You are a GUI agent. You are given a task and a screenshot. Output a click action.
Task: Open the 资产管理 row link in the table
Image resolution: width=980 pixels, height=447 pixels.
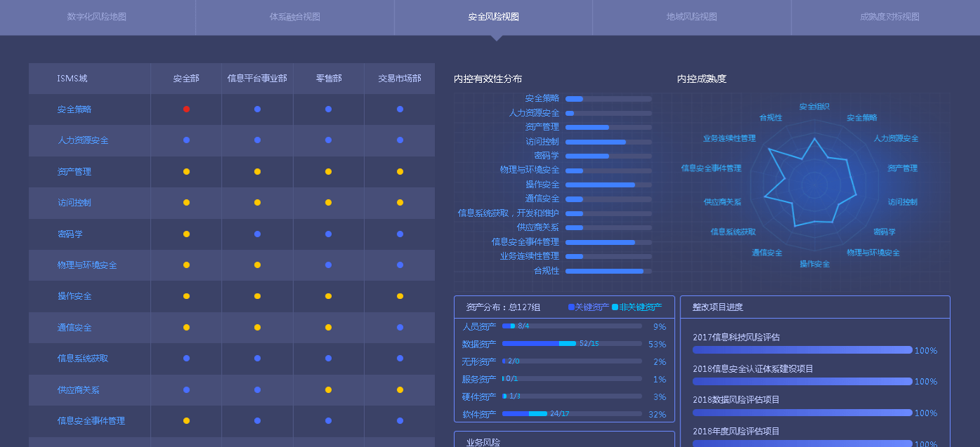point(74,172)
